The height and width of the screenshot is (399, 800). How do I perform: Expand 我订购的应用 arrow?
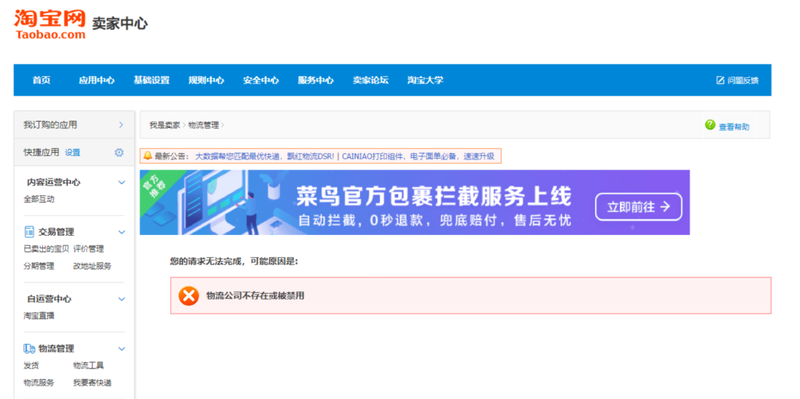point(121,125)
